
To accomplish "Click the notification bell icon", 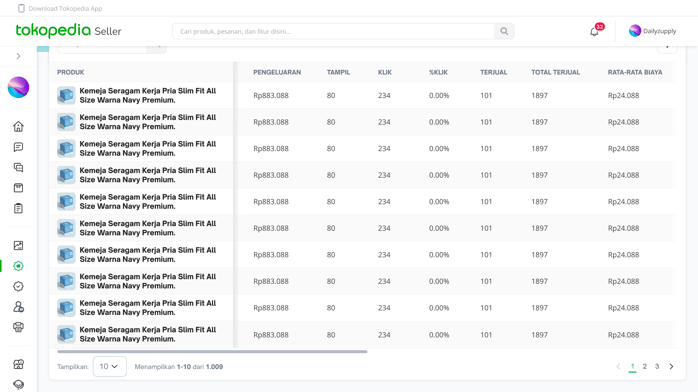I will (594, 32).
